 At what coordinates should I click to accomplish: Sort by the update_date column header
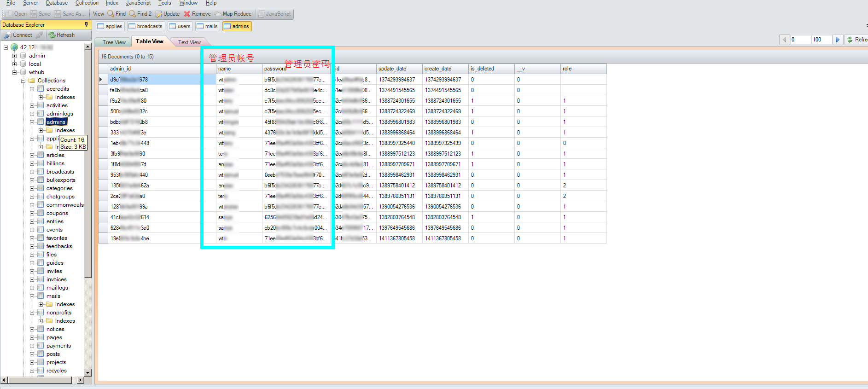tap(399, 69)
